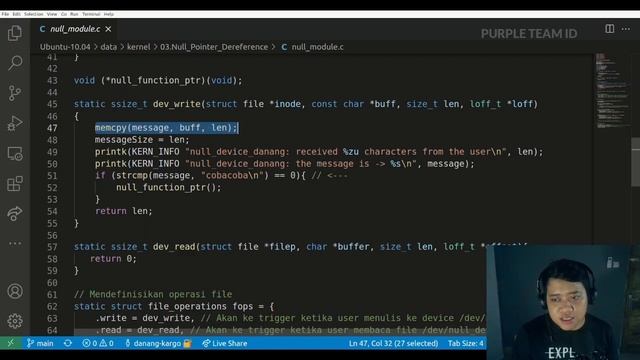Open the Edit menu
Screen dimensions: 640x360
pyautogui.click(x=16, y=14)
